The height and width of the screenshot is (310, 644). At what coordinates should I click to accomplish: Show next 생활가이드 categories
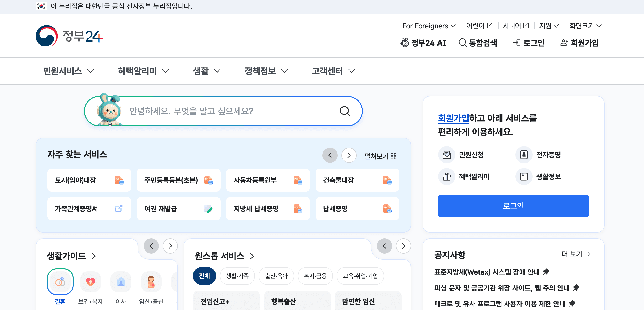(x=170, y=246)
